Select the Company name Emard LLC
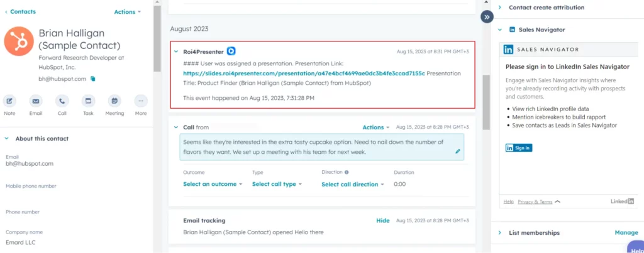The width and height of the screenshot is (644, 253). (21, 242)
